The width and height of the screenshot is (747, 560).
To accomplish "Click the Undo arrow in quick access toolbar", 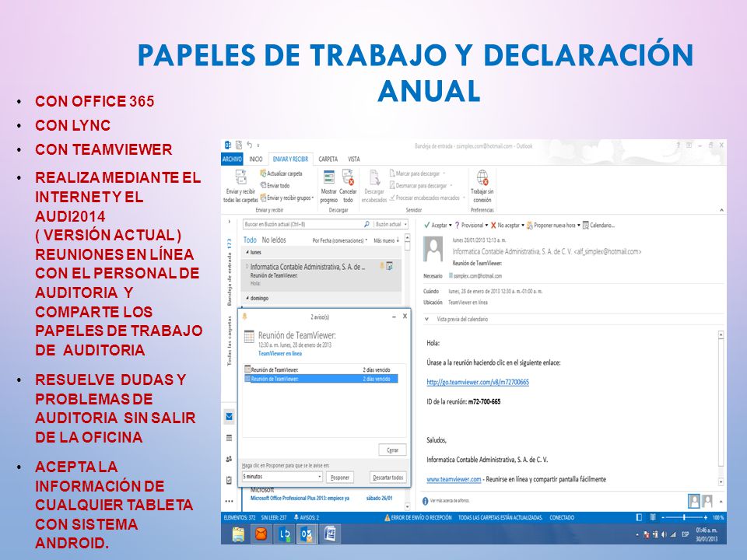I will pyautogui.click(x=249, y=145).
